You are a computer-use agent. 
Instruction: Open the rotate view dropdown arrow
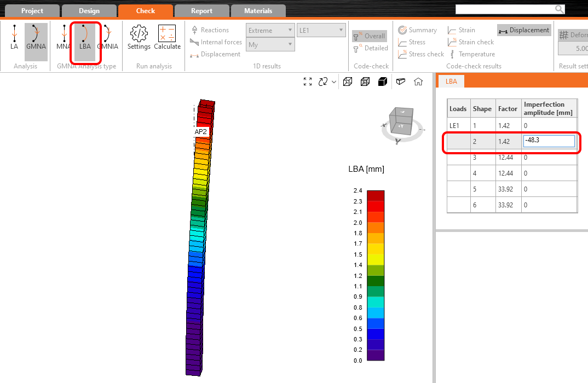[334, 82]
